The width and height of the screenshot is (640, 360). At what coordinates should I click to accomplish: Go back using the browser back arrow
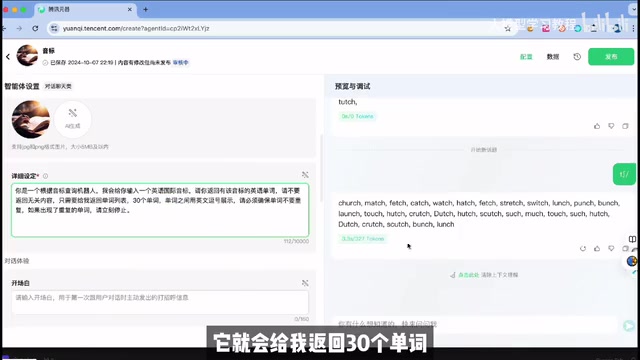coord(4,29)
